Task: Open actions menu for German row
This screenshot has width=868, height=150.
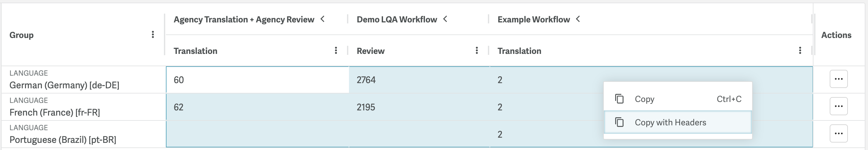Action: (838, 79)
